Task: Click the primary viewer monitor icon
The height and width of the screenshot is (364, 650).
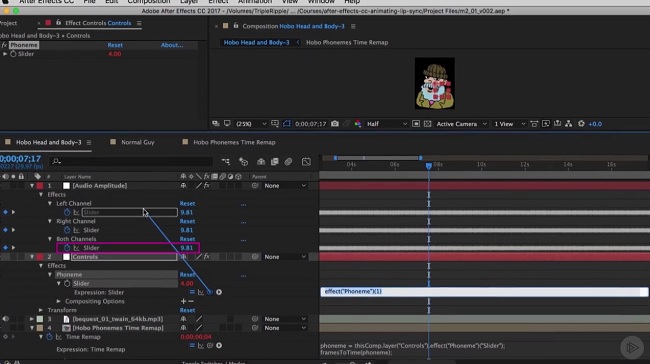Action: coord(227,124)
